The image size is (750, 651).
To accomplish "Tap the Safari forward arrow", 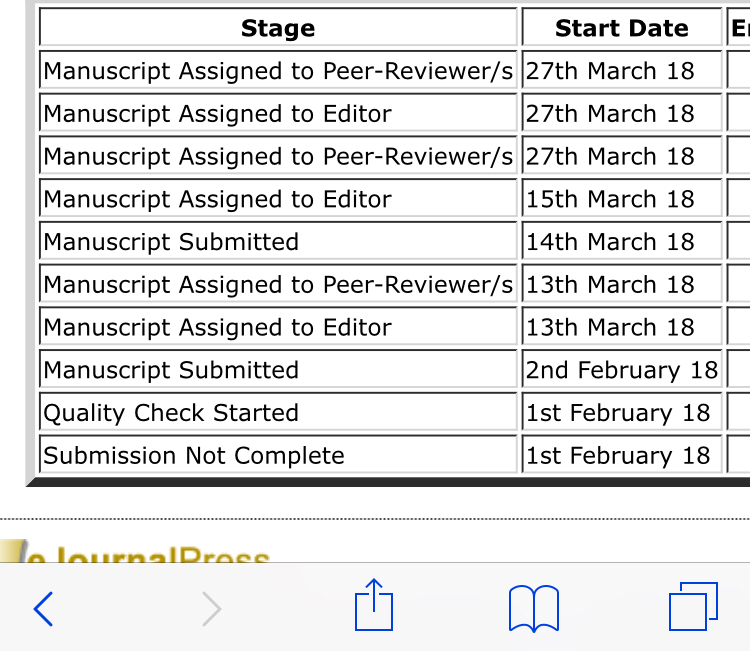I will click(210, 607).
